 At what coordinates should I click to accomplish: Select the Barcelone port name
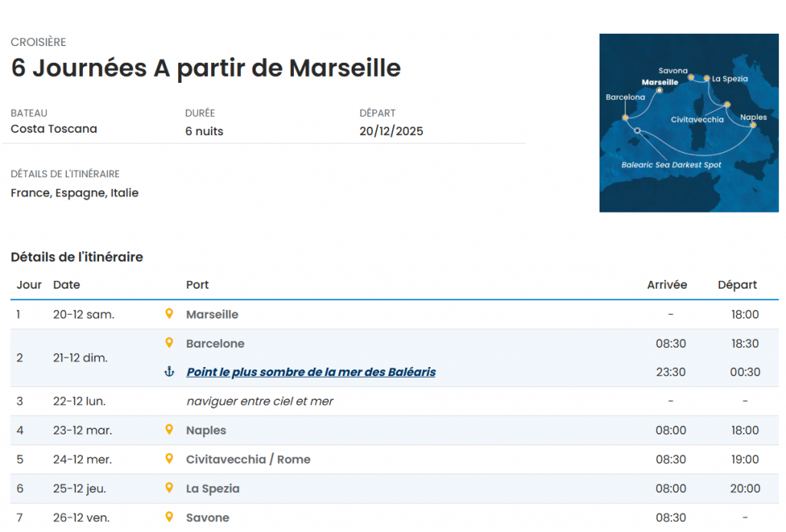coord(215,344)
